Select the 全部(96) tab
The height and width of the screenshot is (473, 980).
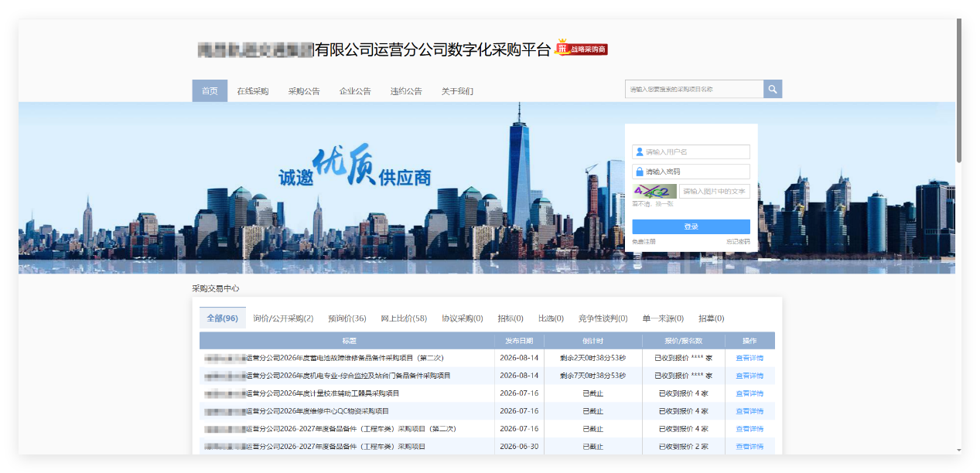click(x=223, y=318)
